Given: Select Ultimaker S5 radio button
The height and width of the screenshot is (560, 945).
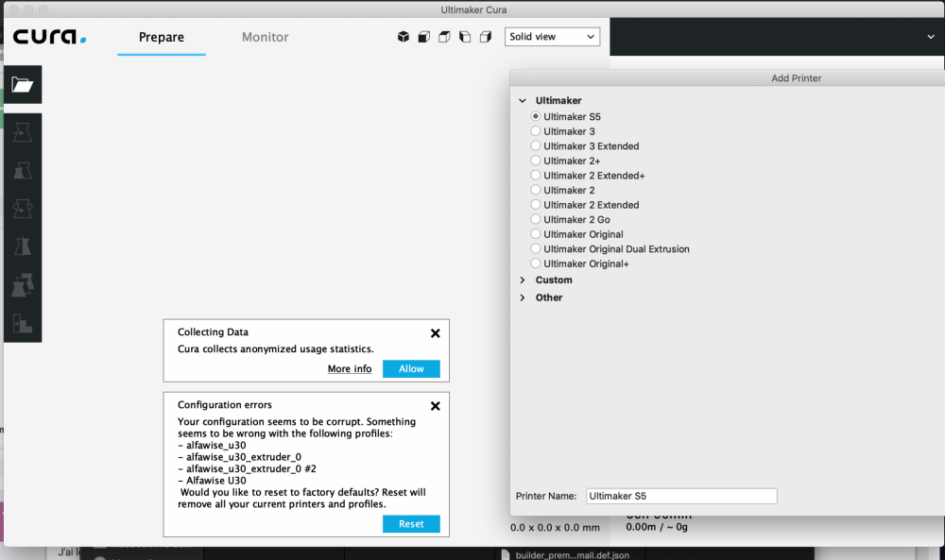Looking at the screenshot, I should pos(535,116).
